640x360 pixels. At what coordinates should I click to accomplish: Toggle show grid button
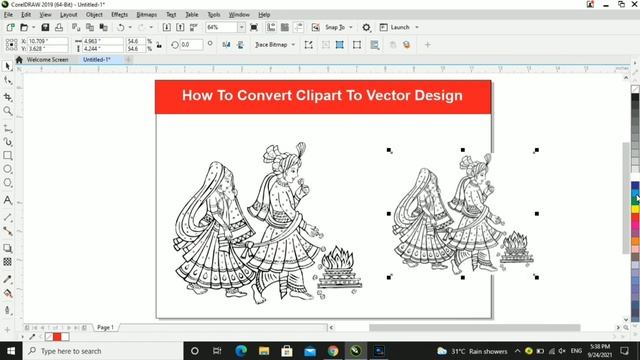coord(285,27)
